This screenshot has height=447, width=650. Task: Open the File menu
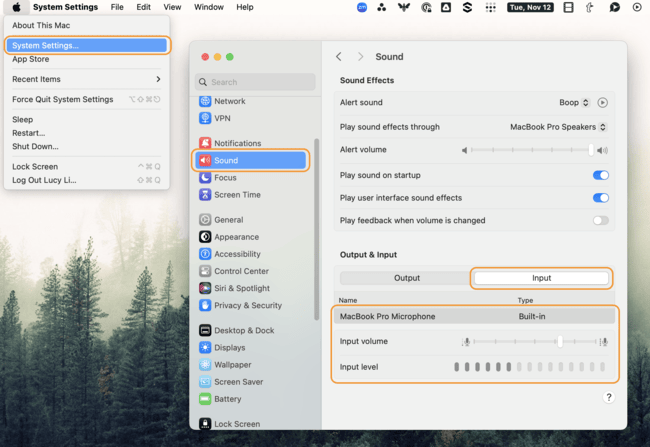tap(117, 7)
